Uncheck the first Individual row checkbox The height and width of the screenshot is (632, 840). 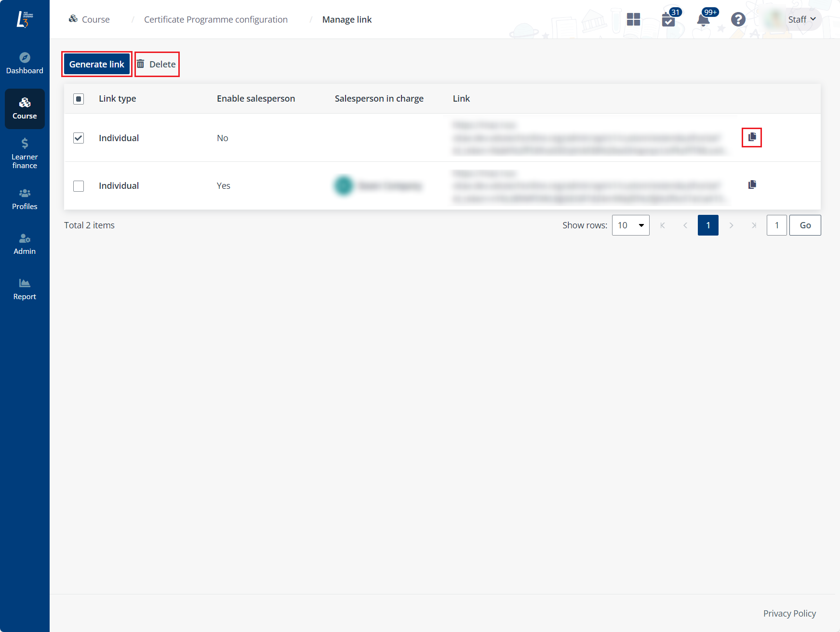tap(79, 138)
